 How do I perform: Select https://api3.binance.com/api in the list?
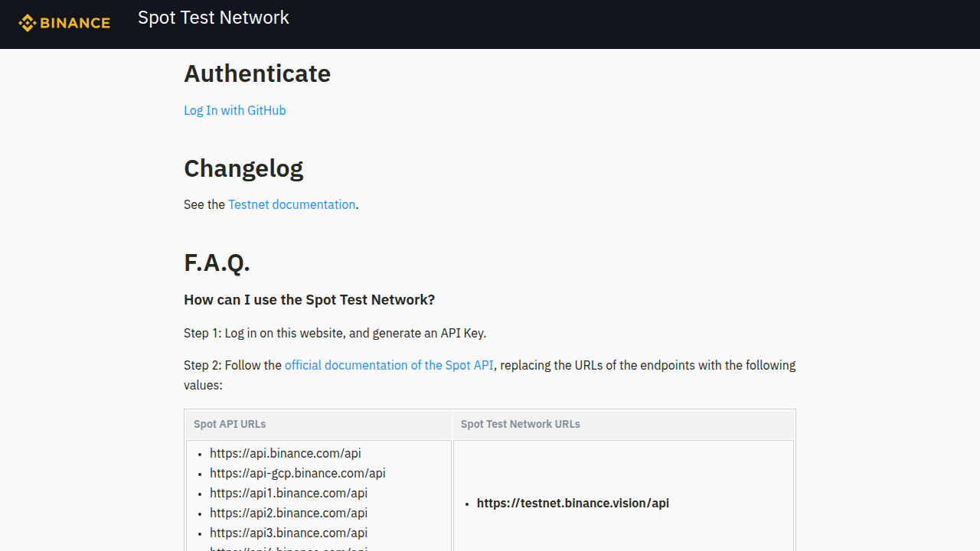[288, 533]
